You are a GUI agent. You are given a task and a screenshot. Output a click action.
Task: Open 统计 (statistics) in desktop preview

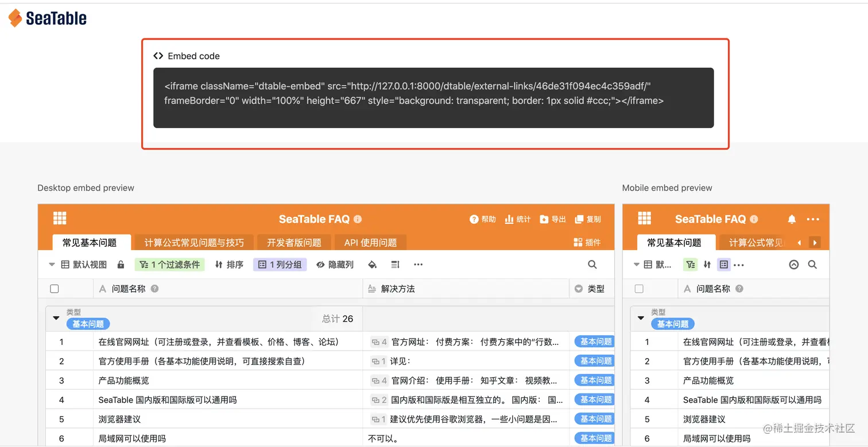click(x=518, y=219)
